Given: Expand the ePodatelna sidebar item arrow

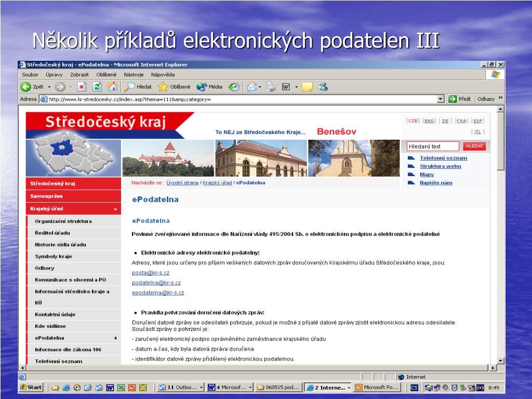Looking at the screenshot, I should (115, 338).
